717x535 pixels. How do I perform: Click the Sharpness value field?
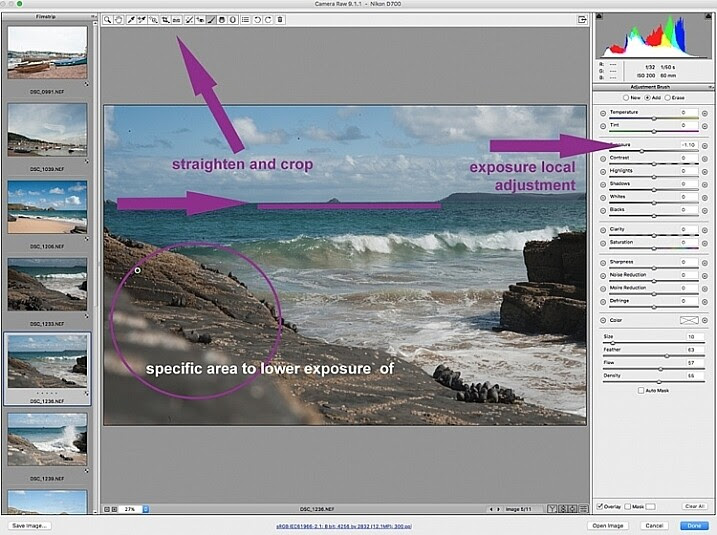coord(689,262)
